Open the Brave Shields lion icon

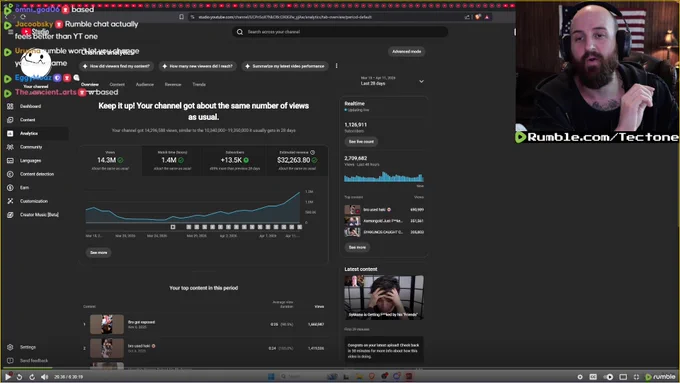pyautogui.click(x=477, y=17)
